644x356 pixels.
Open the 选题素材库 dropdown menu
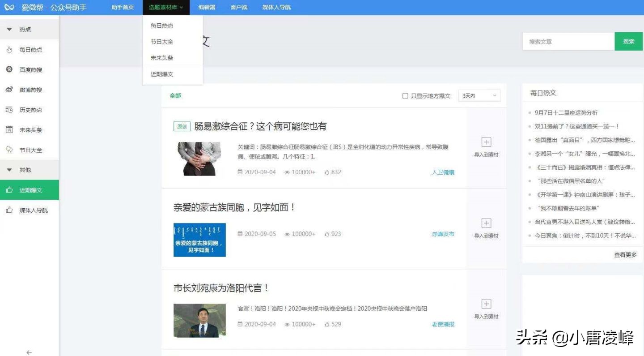click(x=165, y=7)
